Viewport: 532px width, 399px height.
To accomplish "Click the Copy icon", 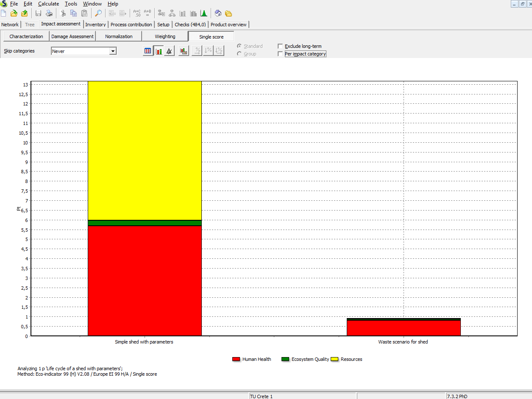I will tap(74, 13).
